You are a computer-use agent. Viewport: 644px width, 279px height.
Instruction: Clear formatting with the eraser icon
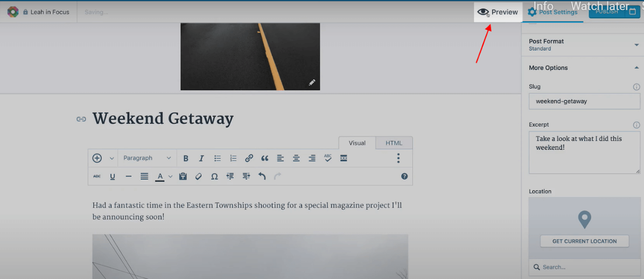coord(199,176)
